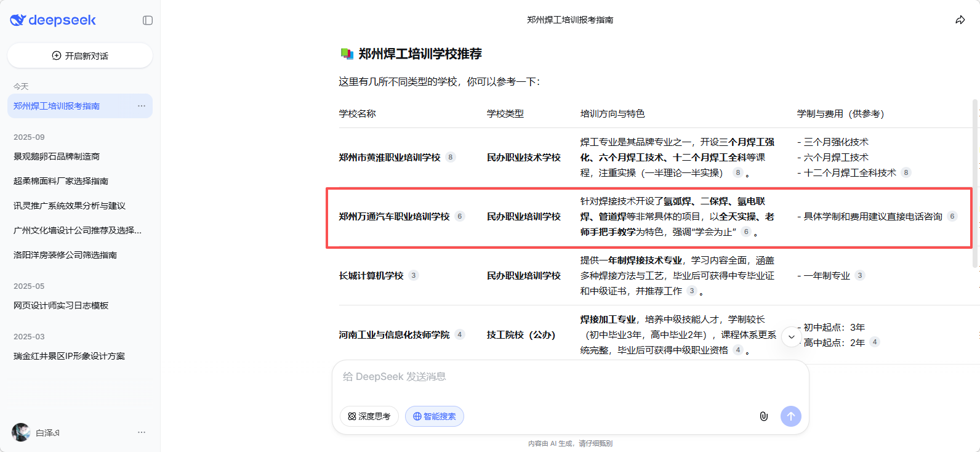Click the vertical scrollbar of the chat

pyautogui.click(x=974, y=185)
